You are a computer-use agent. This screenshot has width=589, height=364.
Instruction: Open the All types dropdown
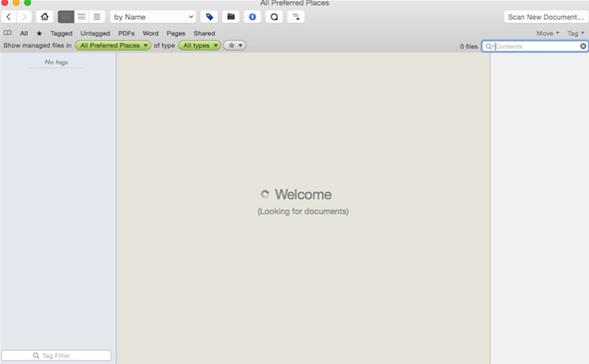(199, 46)
